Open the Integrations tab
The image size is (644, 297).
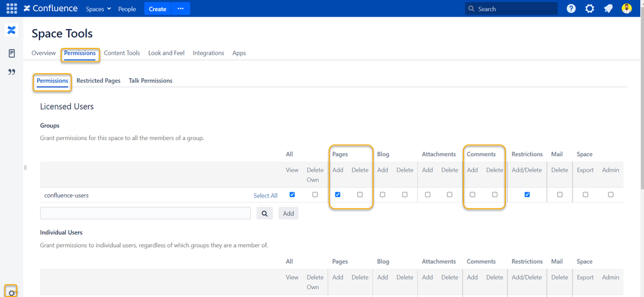(x=208, y=53)
